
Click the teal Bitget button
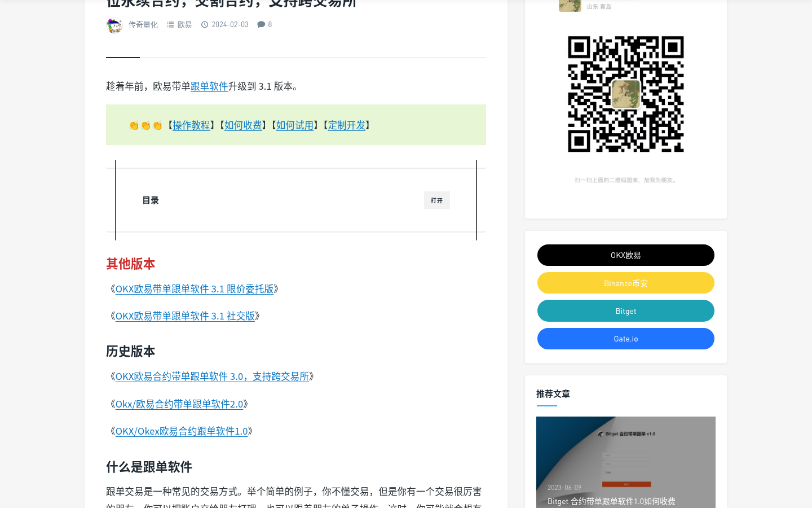(x=626, y=311)
